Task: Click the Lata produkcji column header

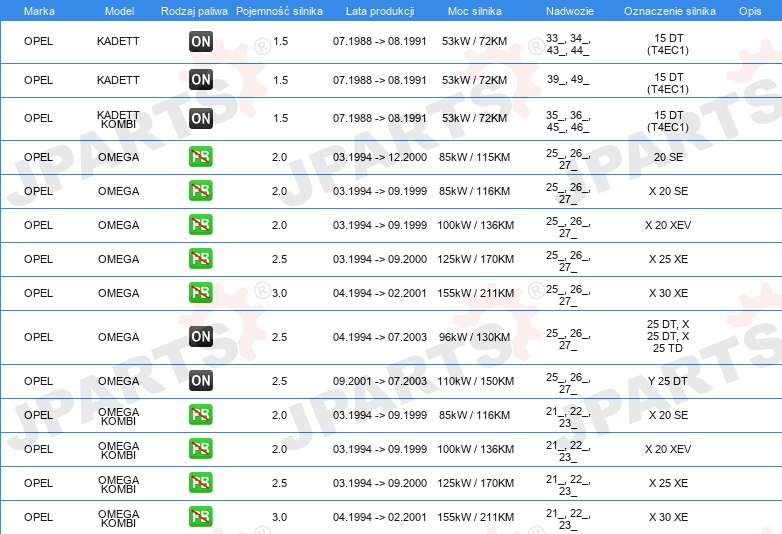Action: click(x=380, y=11)
